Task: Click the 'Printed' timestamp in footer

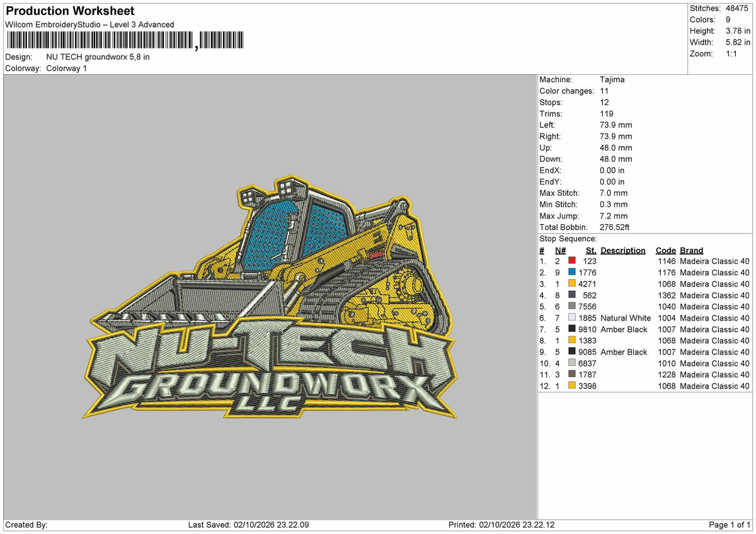Action: (501, 525)
